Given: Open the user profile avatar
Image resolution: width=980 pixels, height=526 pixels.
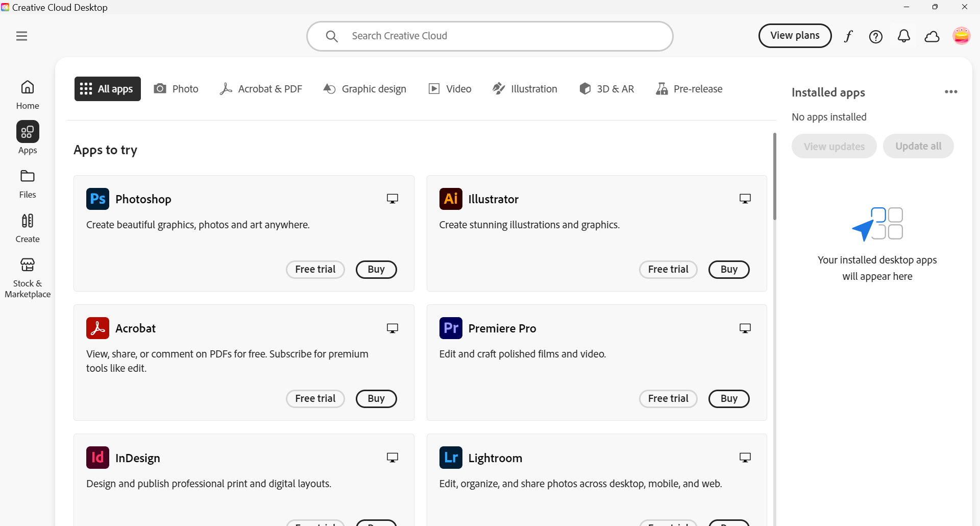Looking at the screenshot, I should [961, 36].
